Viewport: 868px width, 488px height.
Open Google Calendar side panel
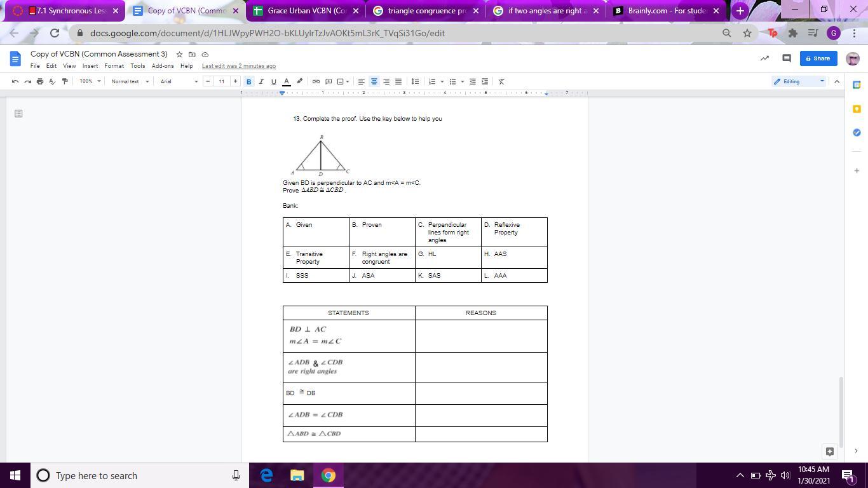click(857, 85)
